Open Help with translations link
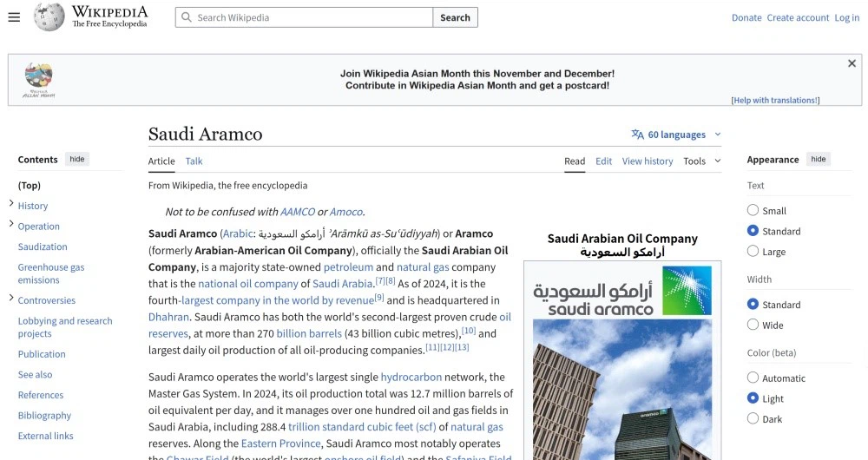 click(x=775, y=100)
